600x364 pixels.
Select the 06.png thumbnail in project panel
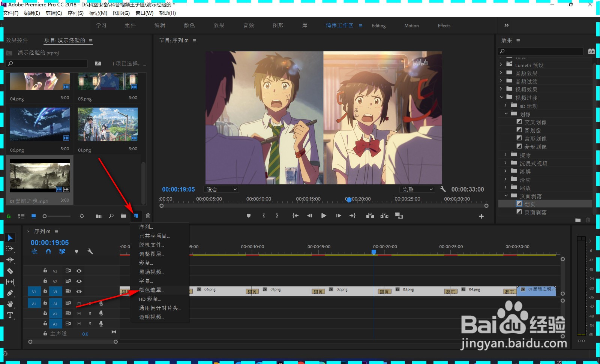point(40,125)
